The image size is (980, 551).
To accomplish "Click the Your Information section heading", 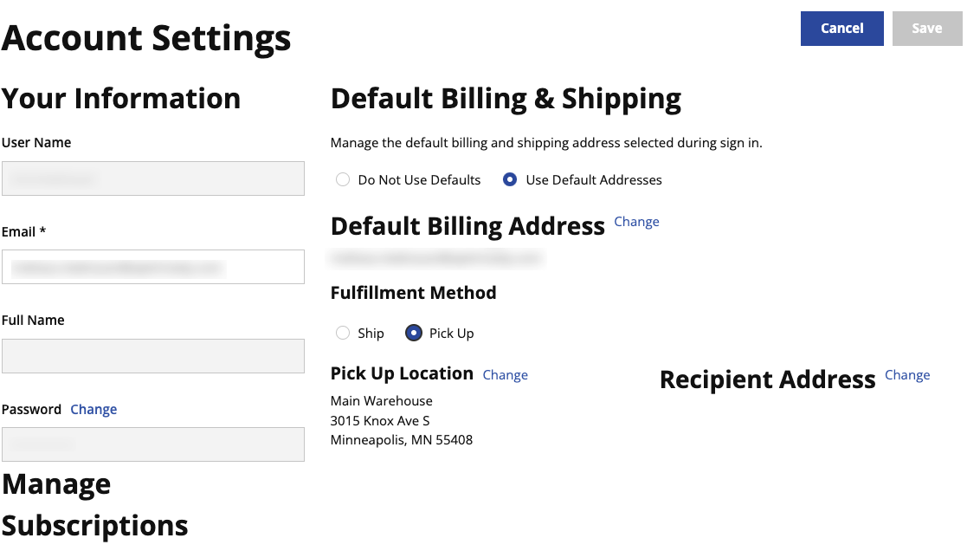I will [120, 98].
